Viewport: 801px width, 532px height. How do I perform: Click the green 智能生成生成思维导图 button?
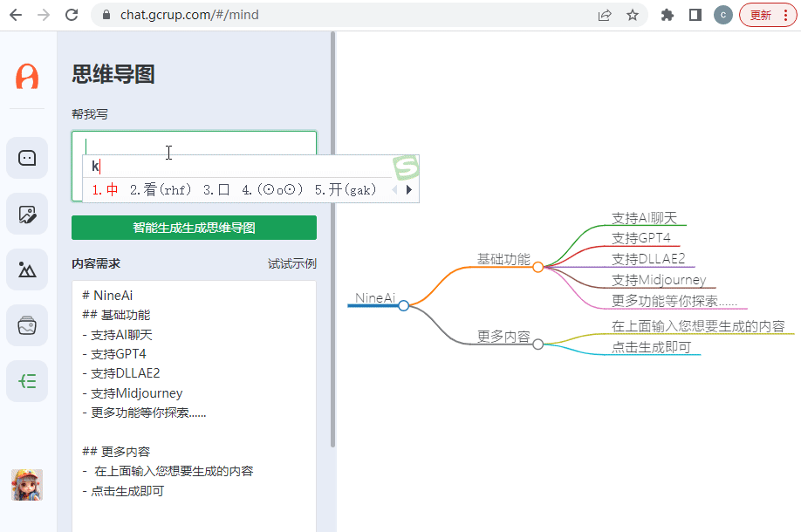coord(194,228)
